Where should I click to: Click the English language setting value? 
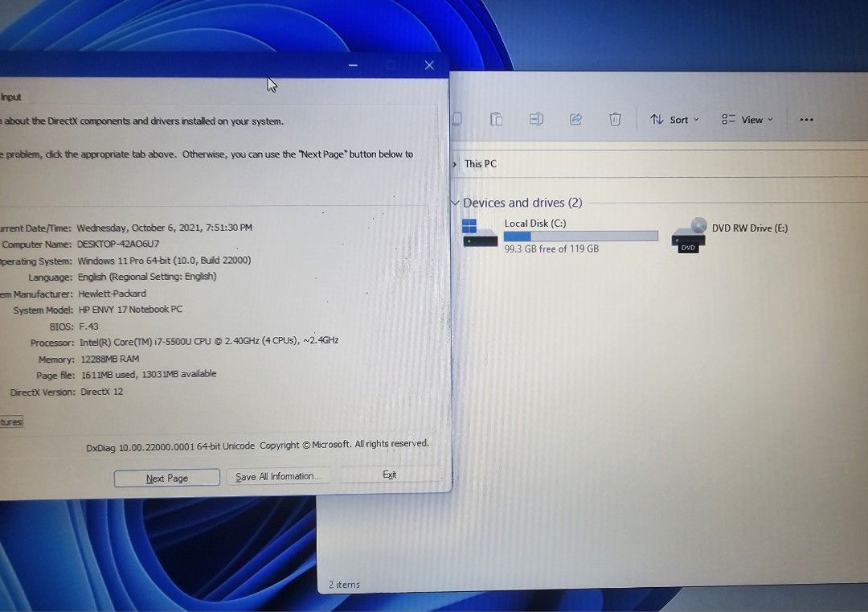point(147,277)
